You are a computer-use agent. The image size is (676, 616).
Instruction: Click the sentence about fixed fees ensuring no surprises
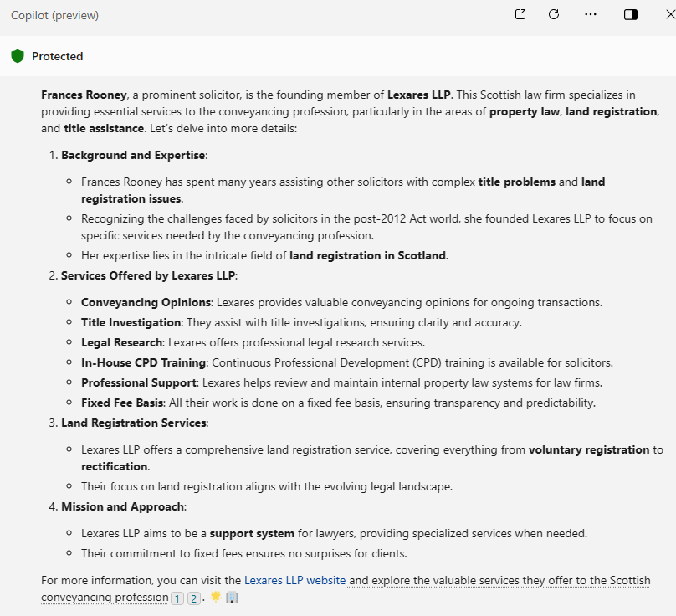(x=244, y=553)
